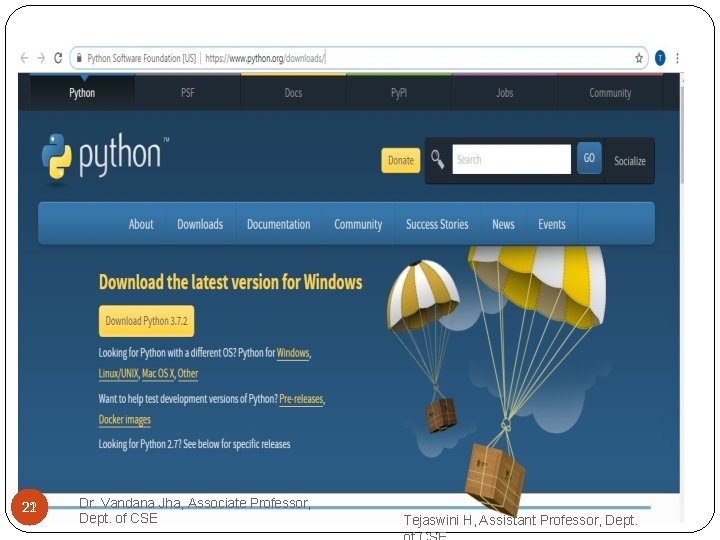This screenshot has width=720, height=540.
Task: Open the Community top tab
Action: pyautogui.click(x=610, y=93)
